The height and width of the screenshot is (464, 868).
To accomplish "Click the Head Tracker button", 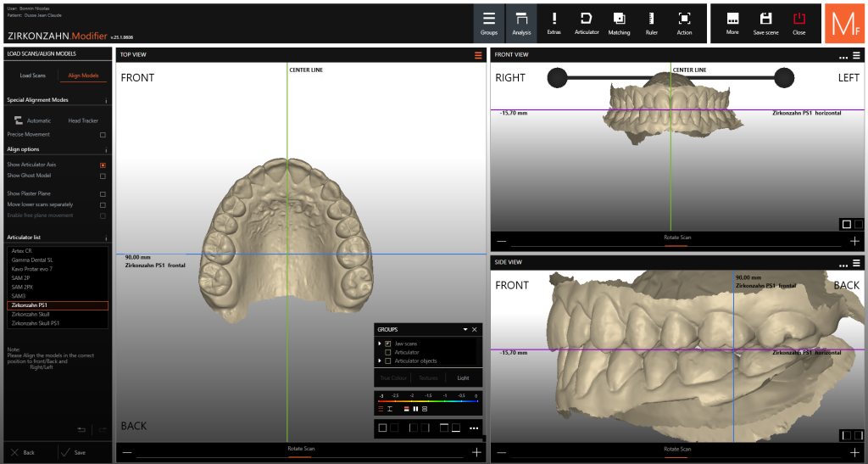I will click(x=83, y=120).
